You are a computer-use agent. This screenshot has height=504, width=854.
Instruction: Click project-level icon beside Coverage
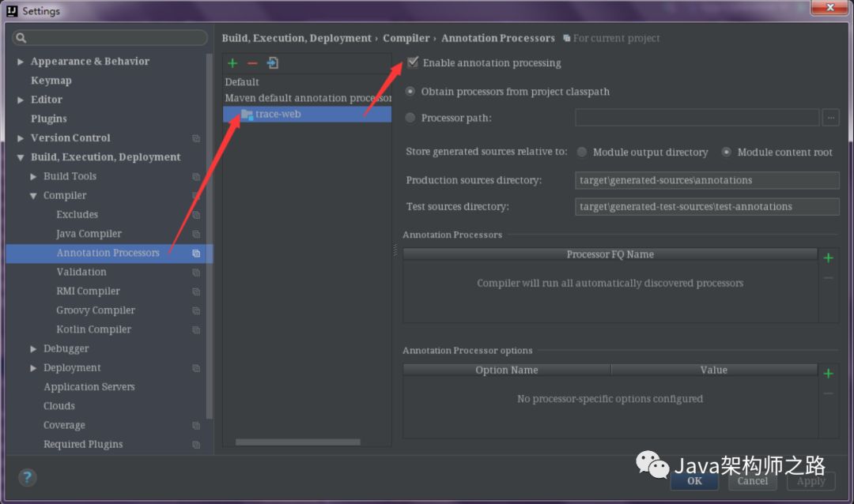pyautogui.click(x=196, y=426)
